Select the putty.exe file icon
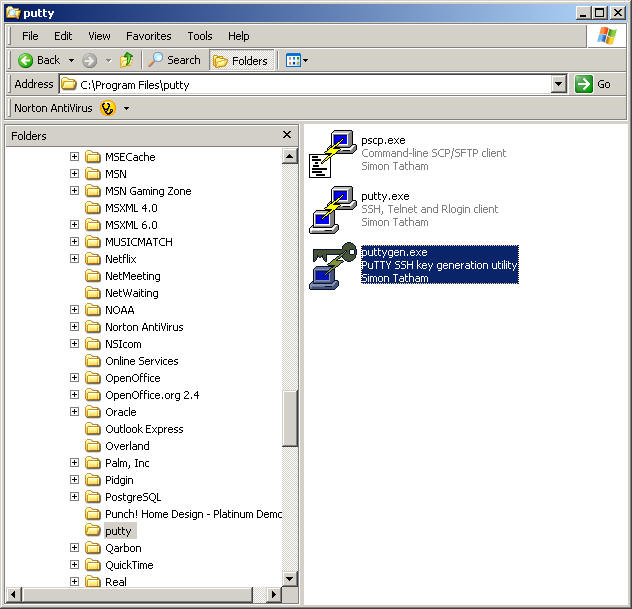The width and height of the screenshot is (632, 609). tap(333, 210)
